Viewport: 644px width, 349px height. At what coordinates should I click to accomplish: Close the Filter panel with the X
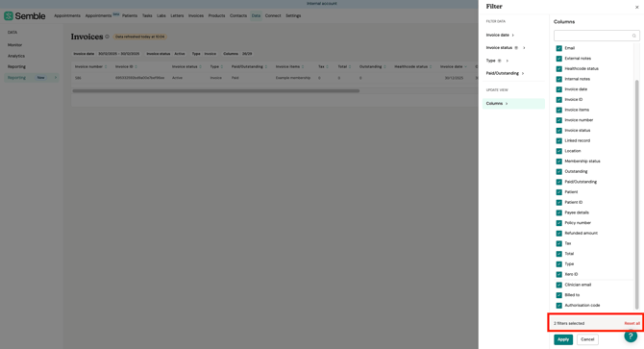pyautogui.click(x=636, y=7)
